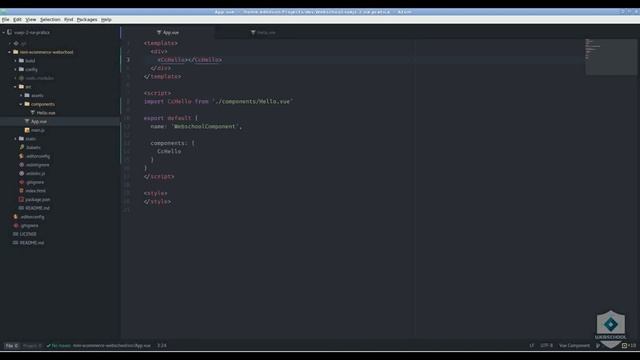
Task: Switch to the App.vue editor tab
Action: click(x=168, y=32)
